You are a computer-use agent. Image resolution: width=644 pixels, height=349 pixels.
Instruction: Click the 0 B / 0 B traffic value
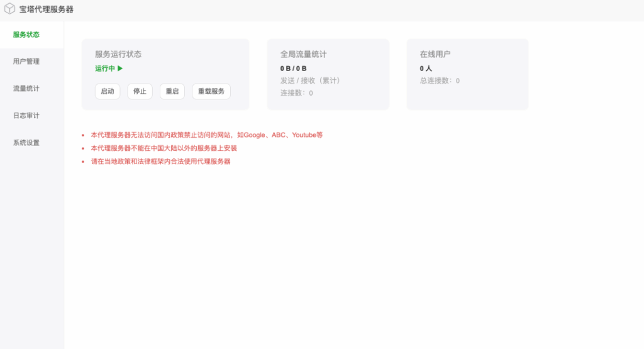coord(294,68)
